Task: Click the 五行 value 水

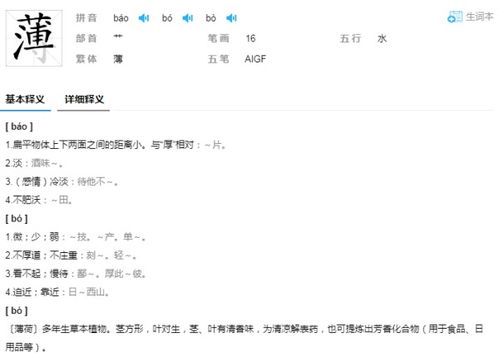Action: [x=382, y=38]
